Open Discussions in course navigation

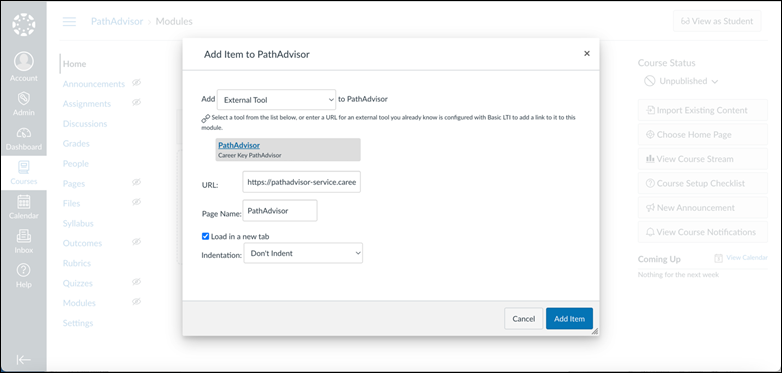tap(85, 124)
